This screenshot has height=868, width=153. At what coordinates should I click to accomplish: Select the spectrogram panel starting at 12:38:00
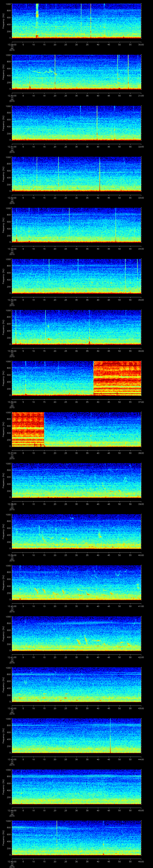(x=76, y=480)
